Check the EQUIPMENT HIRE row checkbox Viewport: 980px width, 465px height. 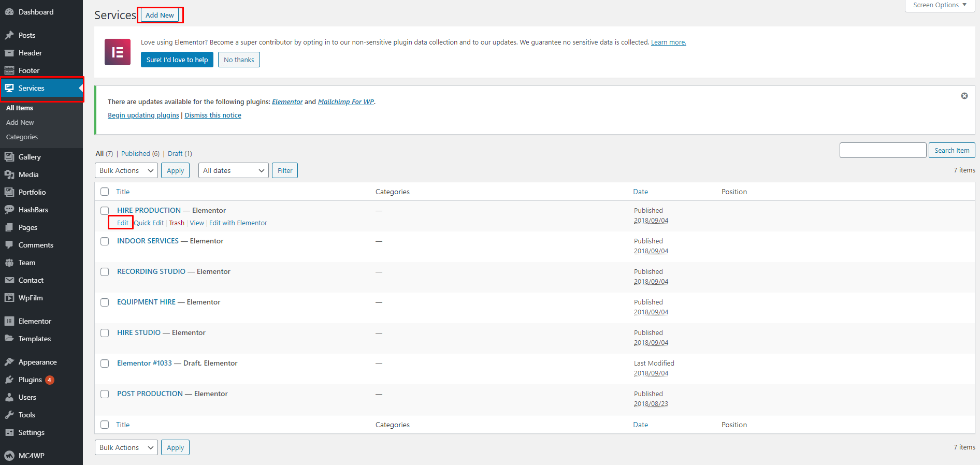pos(105,302)
